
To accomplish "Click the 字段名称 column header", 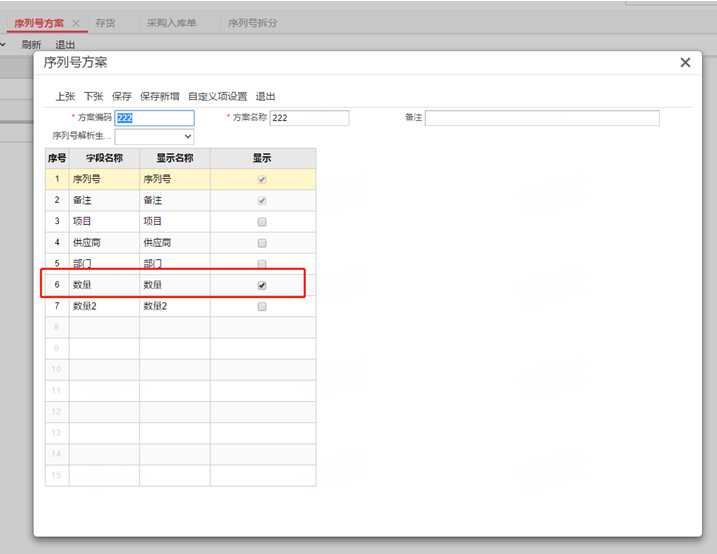I will 104,158.
